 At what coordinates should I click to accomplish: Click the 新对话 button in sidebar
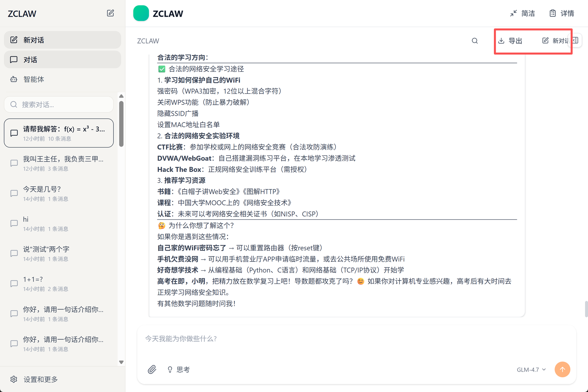(x=62, y=40)
